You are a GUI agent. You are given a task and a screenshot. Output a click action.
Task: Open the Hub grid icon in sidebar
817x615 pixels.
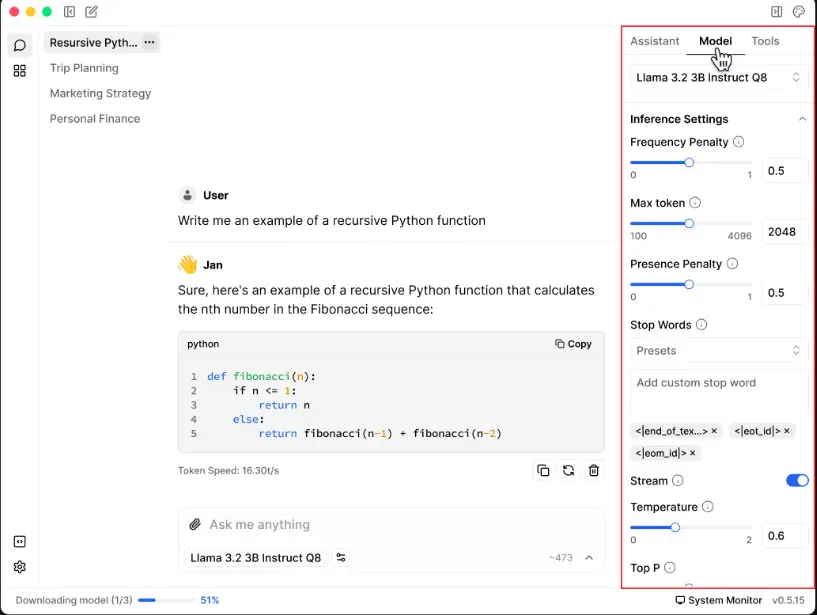pos(19,71)
